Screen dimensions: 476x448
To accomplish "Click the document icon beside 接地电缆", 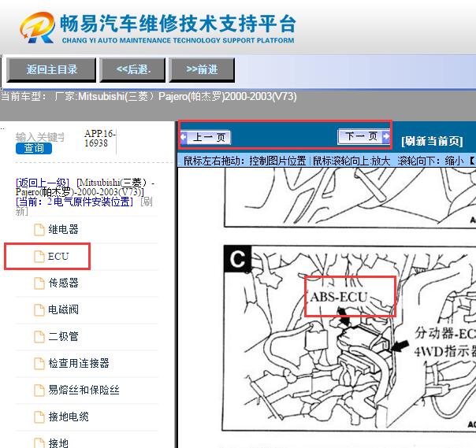I will (39, 417).
